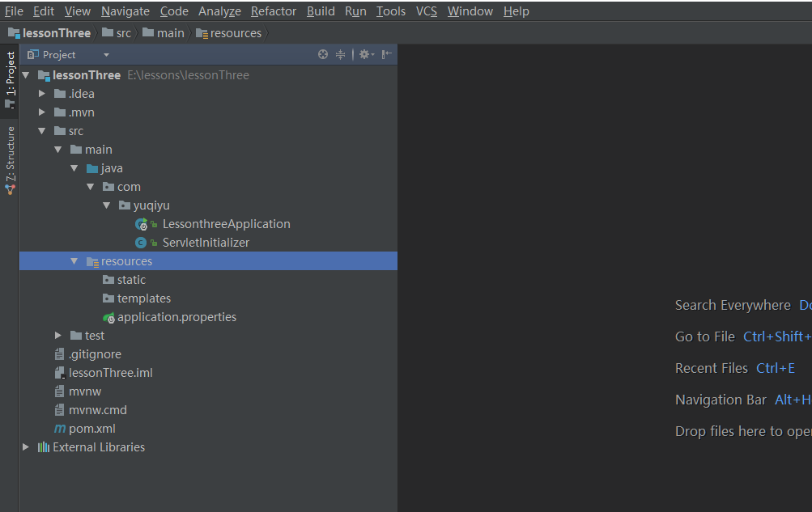
Task: Hide the Project tool window icon
Action: pyautogui.click(x=386, y=54)
